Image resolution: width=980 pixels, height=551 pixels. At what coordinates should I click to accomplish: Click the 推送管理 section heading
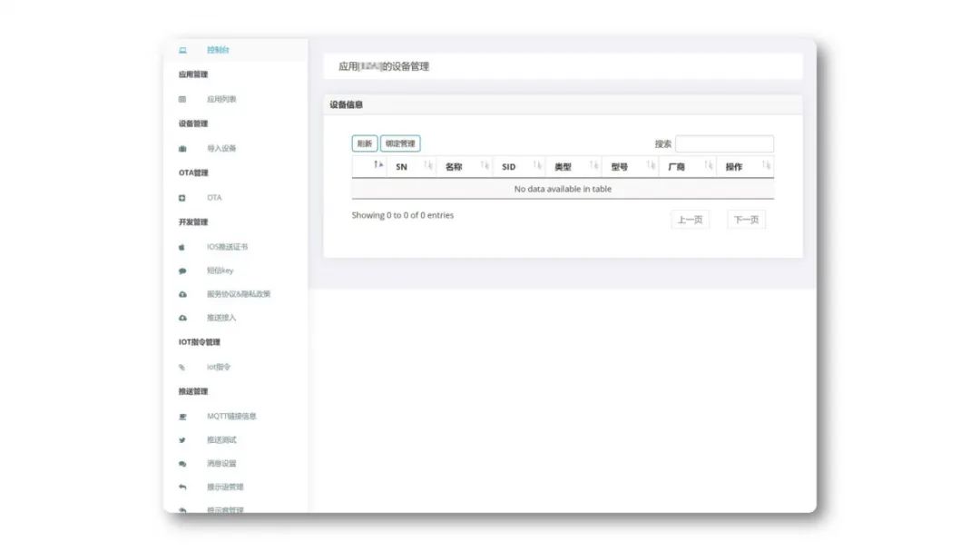click(x=193, y=392)
